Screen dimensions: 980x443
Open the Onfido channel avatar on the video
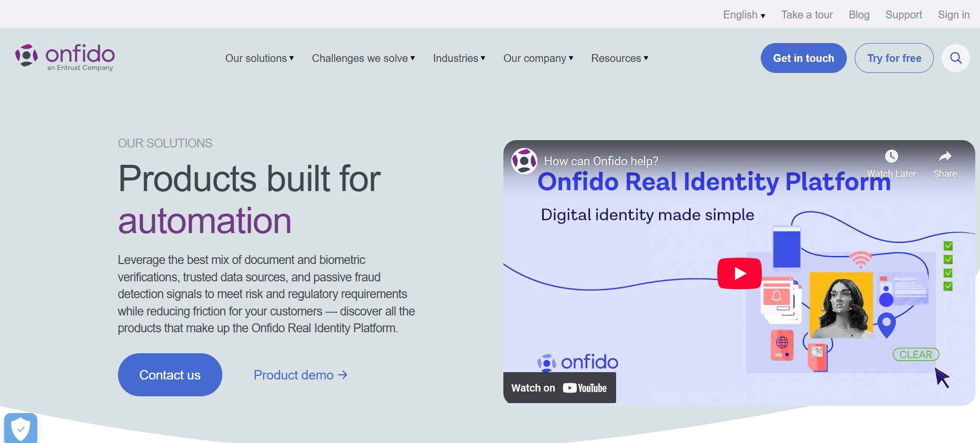point(524,161)
